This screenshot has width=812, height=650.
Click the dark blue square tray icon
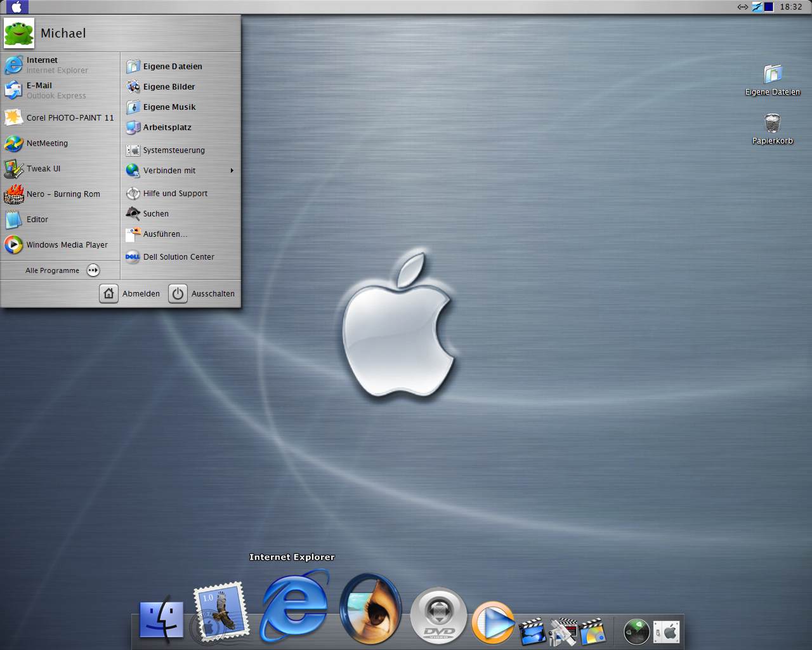coord(769,7)
